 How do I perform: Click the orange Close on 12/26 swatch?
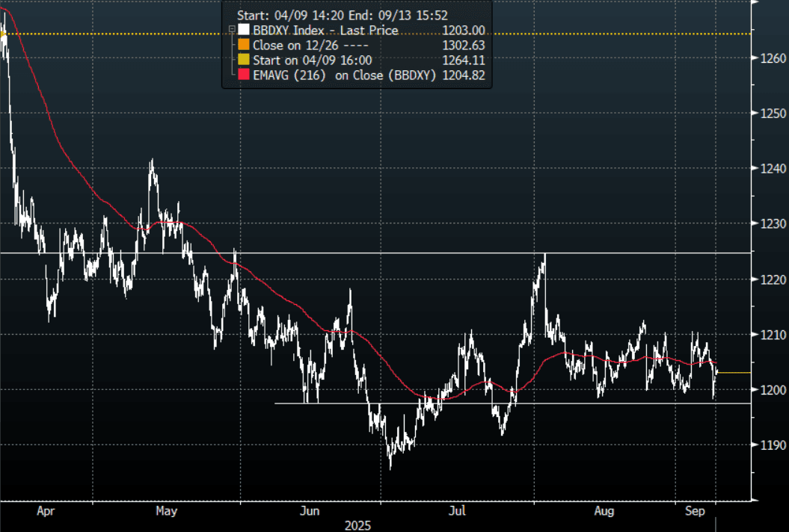click(244, 45)
